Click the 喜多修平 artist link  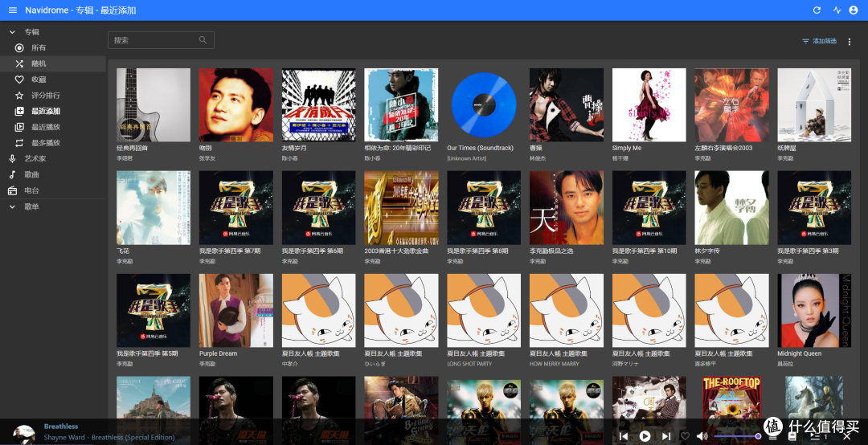pyautogui.click(x=706, y=364)
